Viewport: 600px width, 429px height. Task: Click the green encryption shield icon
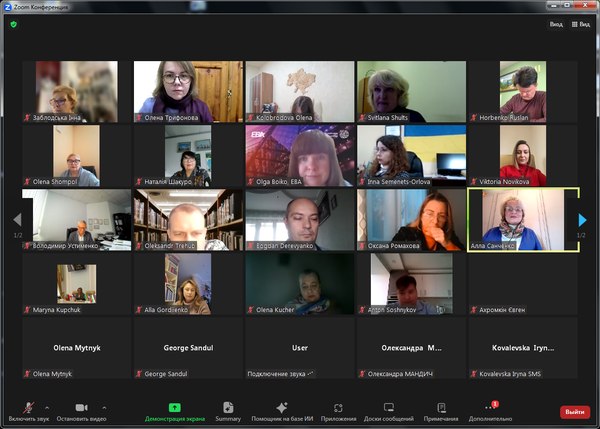point(14,24)
